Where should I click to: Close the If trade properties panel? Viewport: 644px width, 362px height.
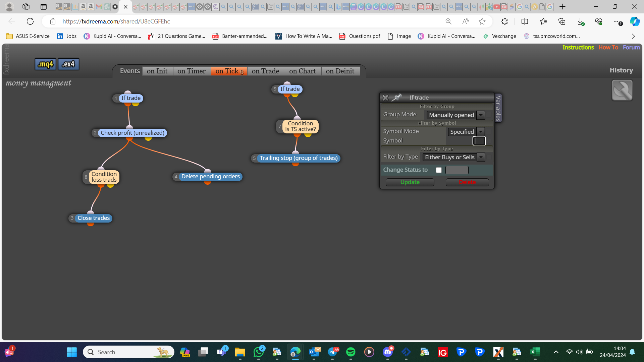pos(385,98)
